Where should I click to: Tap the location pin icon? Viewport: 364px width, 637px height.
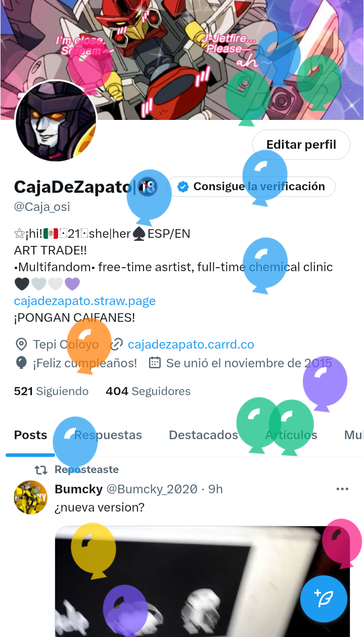[21, 345]
